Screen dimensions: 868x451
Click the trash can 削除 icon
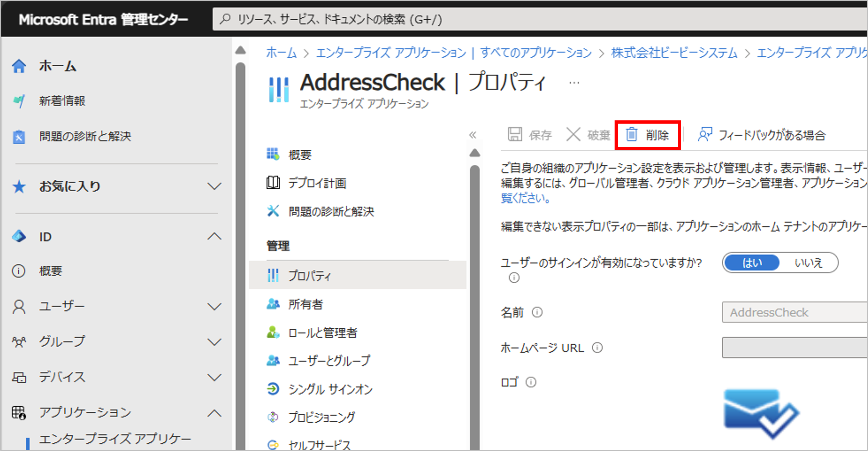click(631, 135)
